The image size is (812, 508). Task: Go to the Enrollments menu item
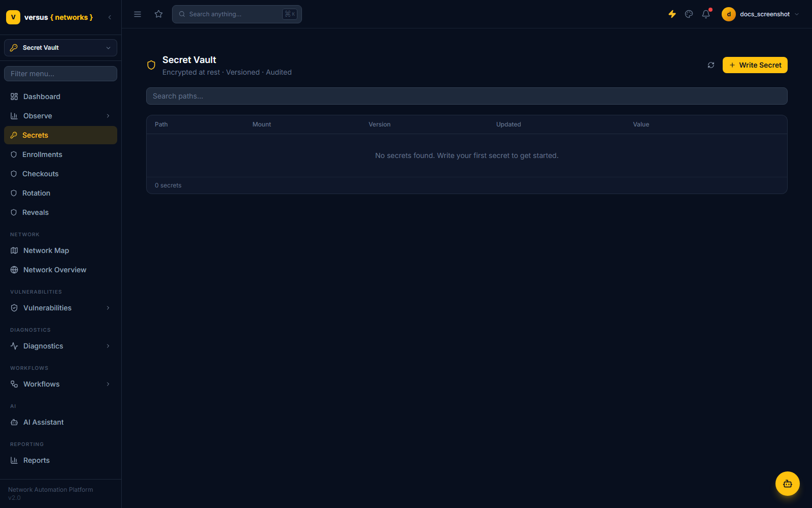click(60, 154)
